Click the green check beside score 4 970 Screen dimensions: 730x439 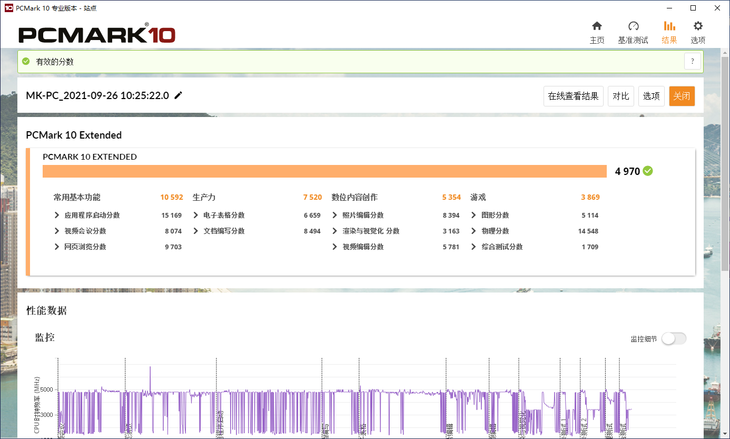tap(648, 171)
